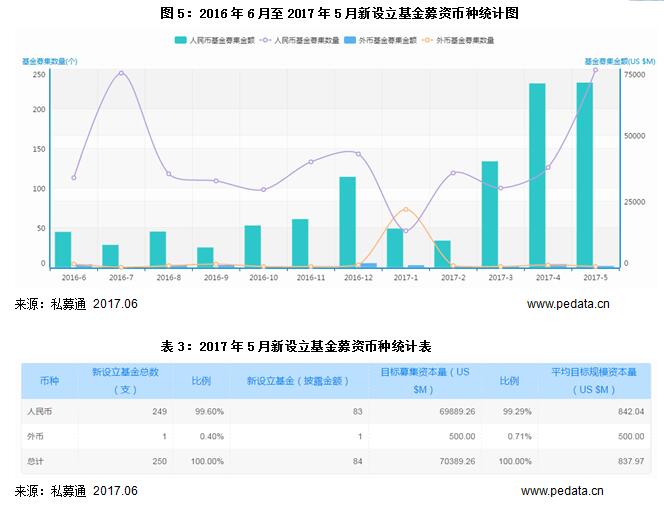Click the x-axis label 2017-1
Viewport: 664px width, 505px height.
click(406, 278)
